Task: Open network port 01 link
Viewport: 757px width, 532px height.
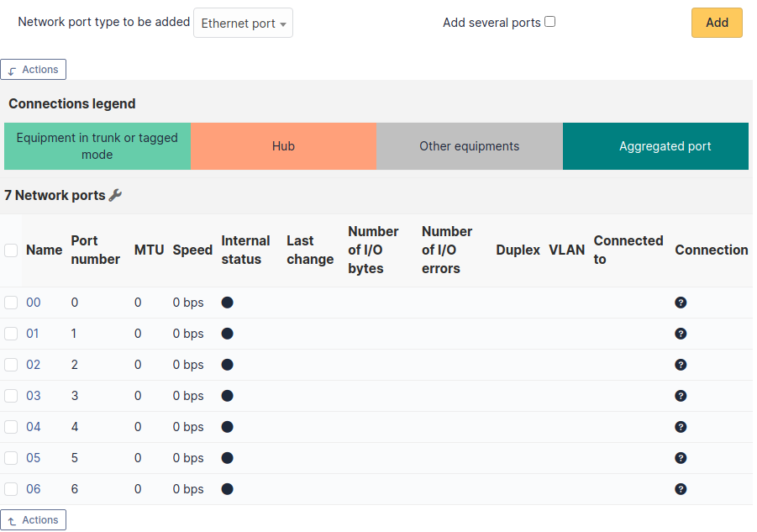Action: coord(32,334)
